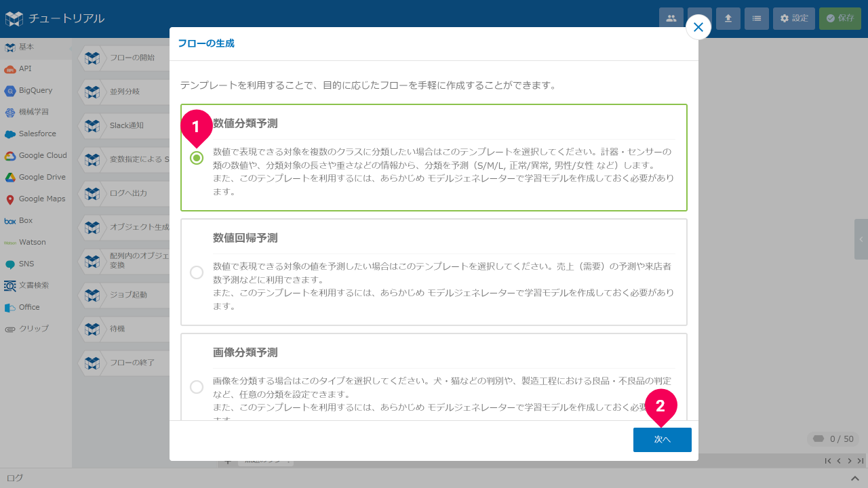
Task: Select the 画像分類予測 template radio button
Action: coord(197,387)
